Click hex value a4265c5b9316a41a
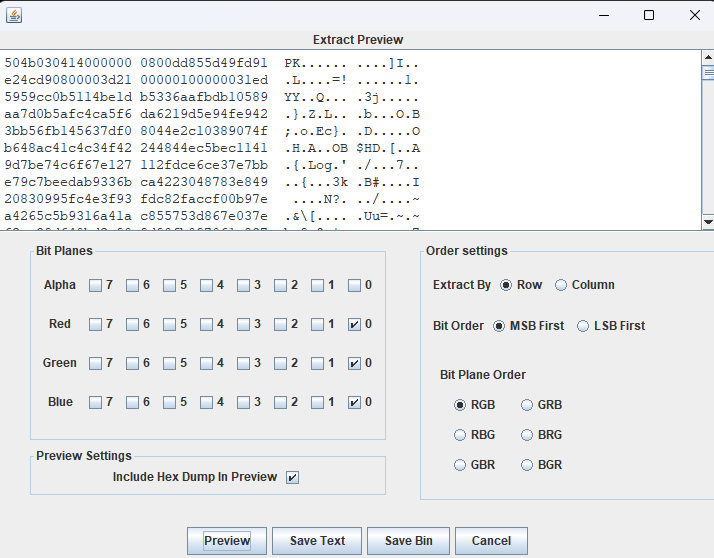 coord(68,216)
